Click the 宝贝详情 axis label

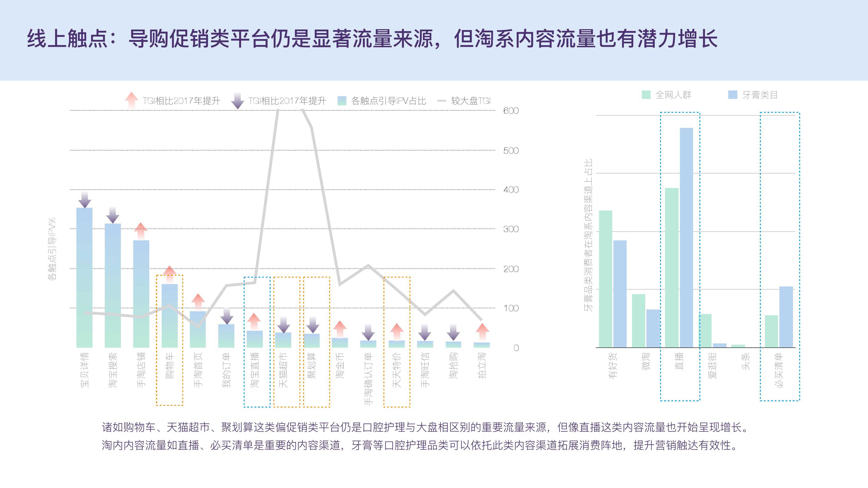coord(85,369)
